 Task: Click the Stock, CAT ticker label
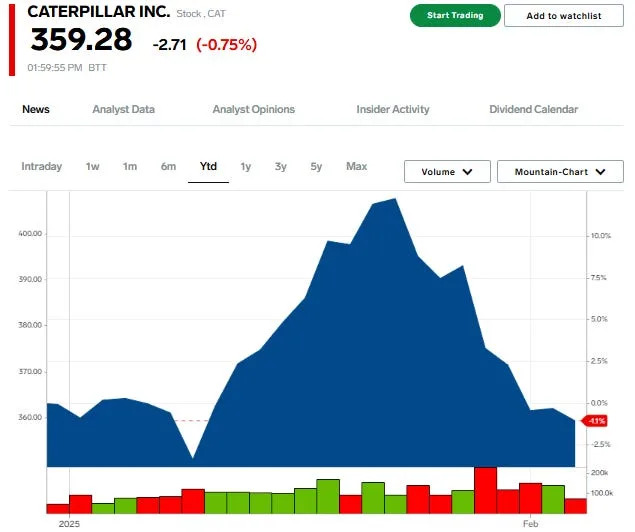pyautogui.click(x=201, y=14)
